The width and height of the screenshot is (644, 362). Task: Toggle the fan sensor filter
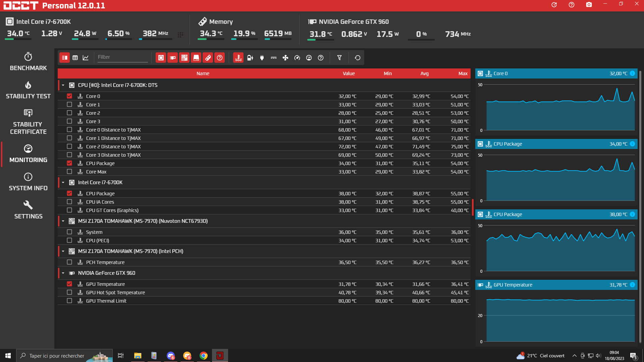tap(285, 58)
